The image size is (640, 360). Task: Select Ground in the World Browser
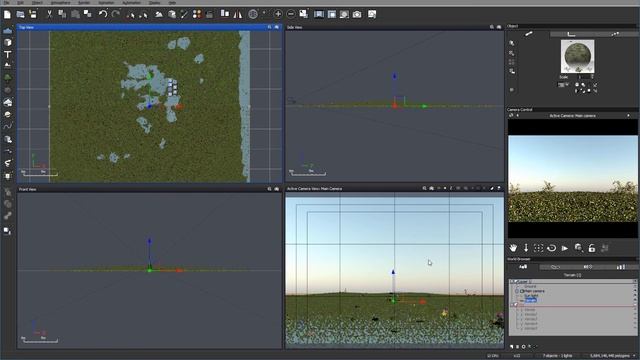530,287
